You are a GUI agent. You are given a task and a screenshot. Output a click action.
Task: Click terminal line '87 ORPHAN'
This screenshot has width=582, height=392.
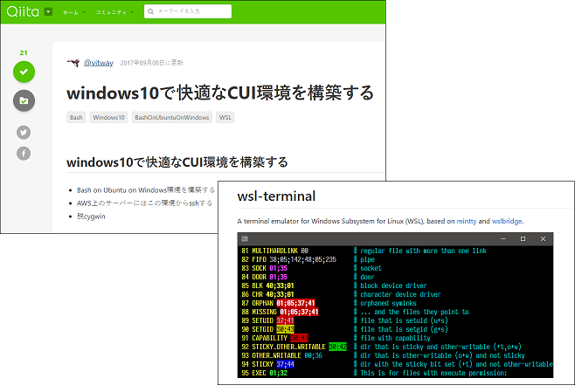(279, 303)
